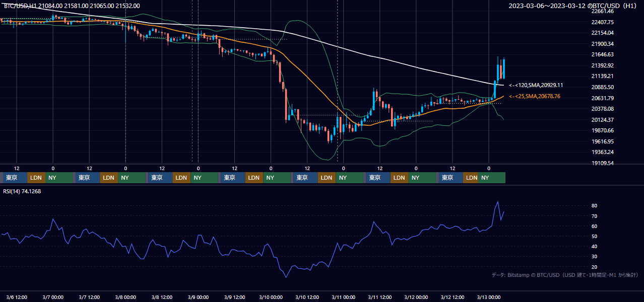
Task: Click the 3/7 00:00 time label
Action: 53,297
